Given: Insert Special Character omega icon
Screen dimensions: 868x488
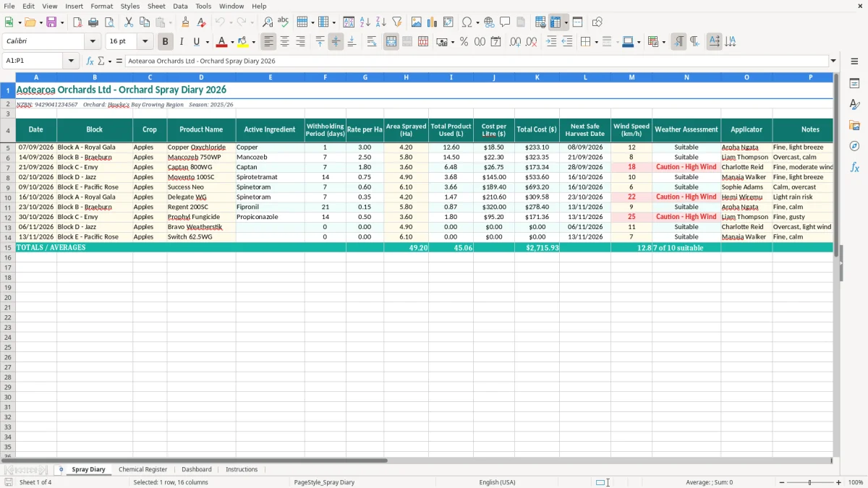Looking at the screenshot, I should tap(467, 22).
